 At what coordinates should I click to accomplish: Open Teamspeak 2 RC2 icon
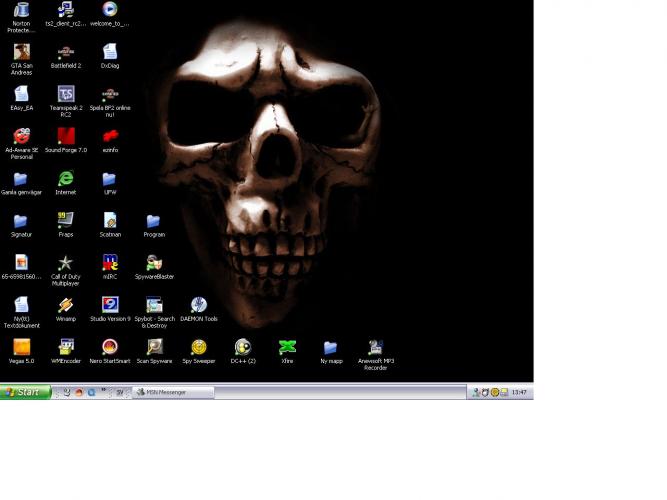(66, 94)
